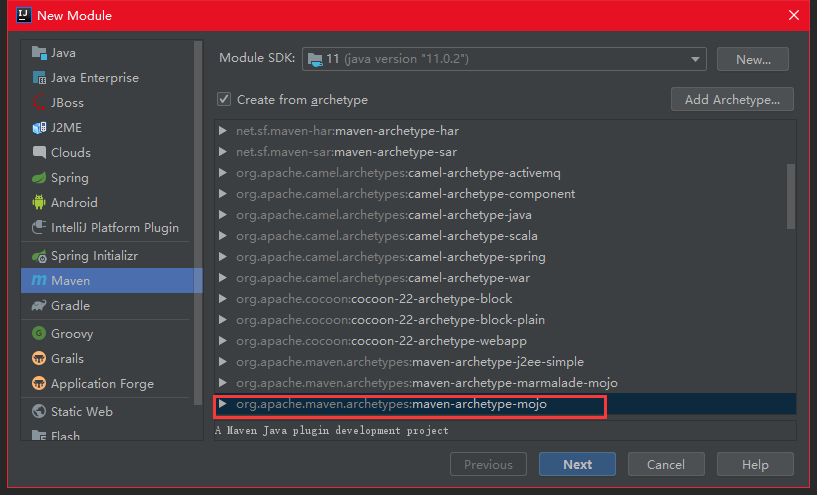Select Android module type
The image size is (817, 495).
[x=107, y=202]
